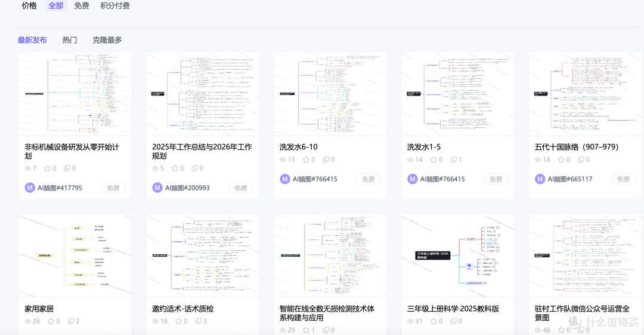Viewport: 644px width, 335px height.
Task: Click title 非标机械设备研发从零开始计划
Action: tap(72, 152)
